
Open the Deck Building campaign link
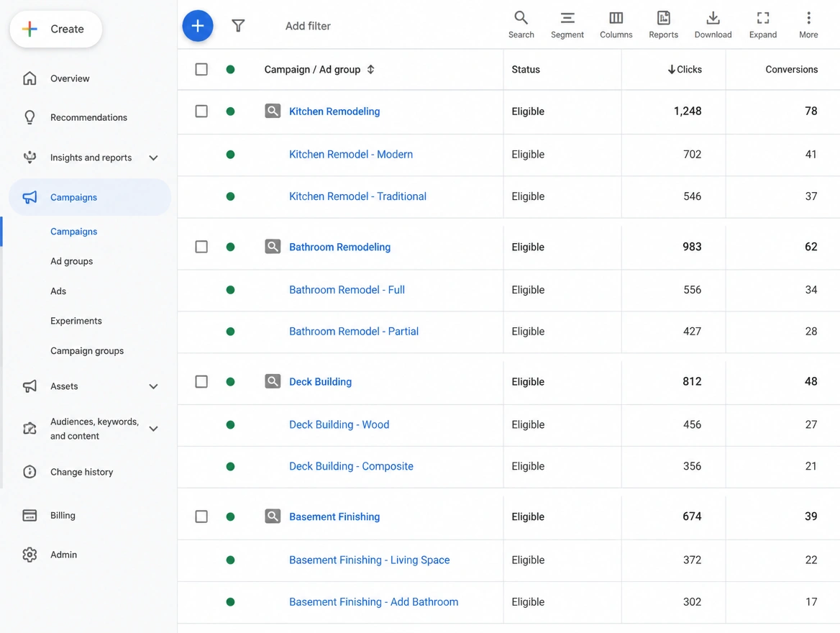[320, 381]
